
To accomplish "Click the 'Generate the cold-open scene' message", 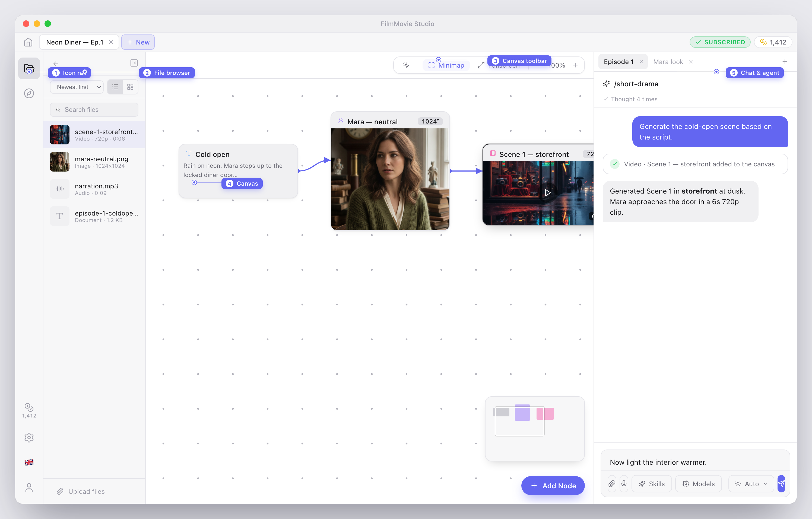I will pos(710,132).
